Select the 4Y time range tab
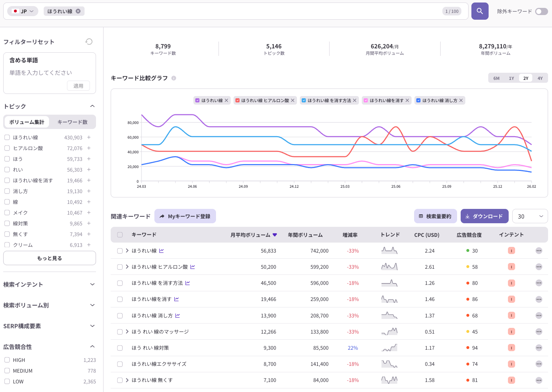The height and width of the screenshot is (392, 552). click(x=540, y=78)
